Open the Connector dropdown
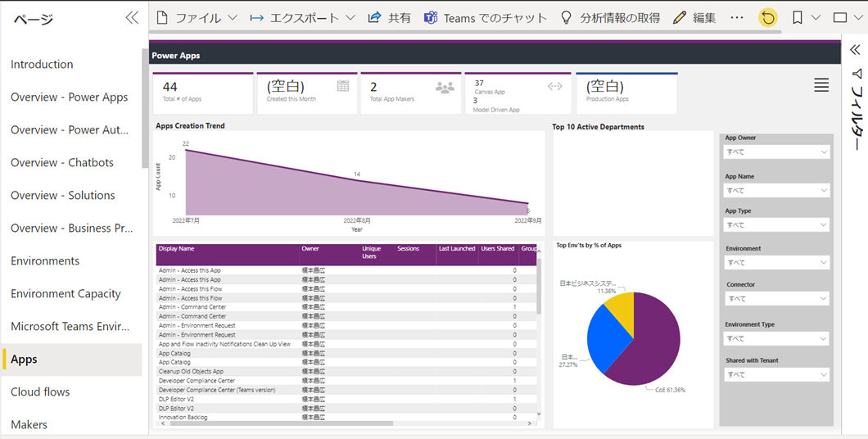 (777, 298)
